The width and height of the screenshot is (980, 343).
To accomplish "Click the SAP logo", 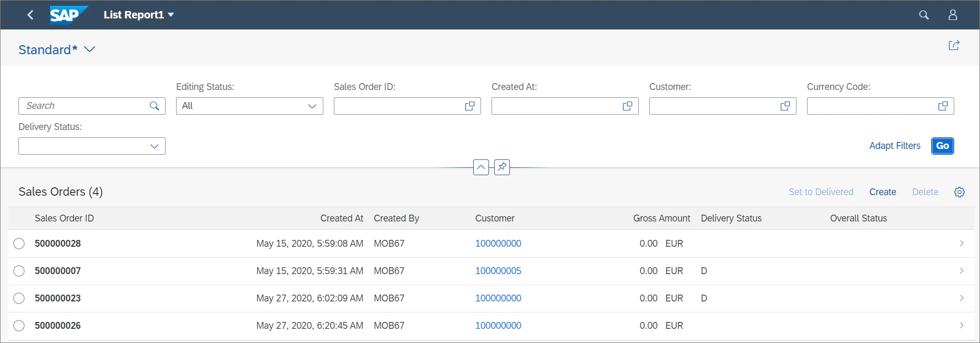I will [68, 15].
